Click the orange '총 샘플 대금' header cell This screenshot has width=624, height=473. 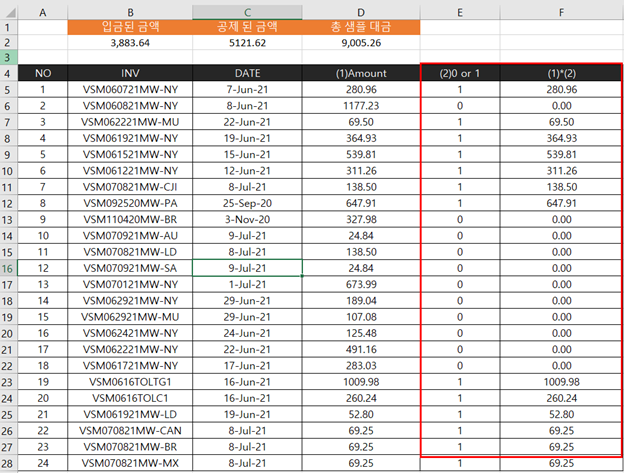tap(361, 27)
